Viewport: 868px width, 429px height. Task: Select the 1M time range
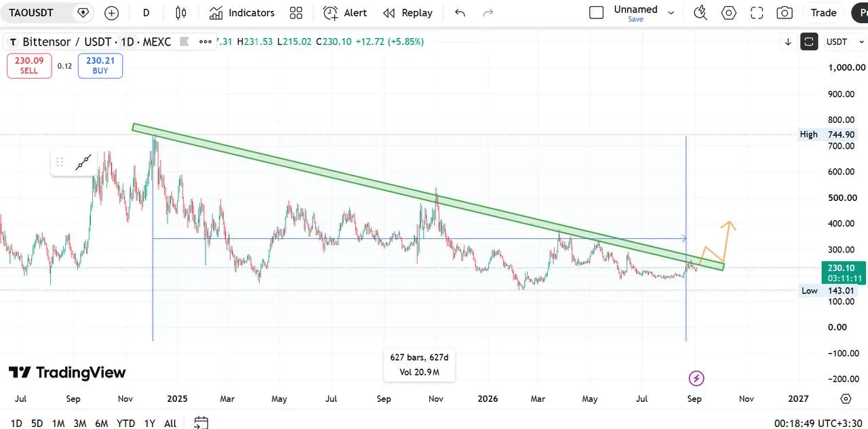point(58,423)
